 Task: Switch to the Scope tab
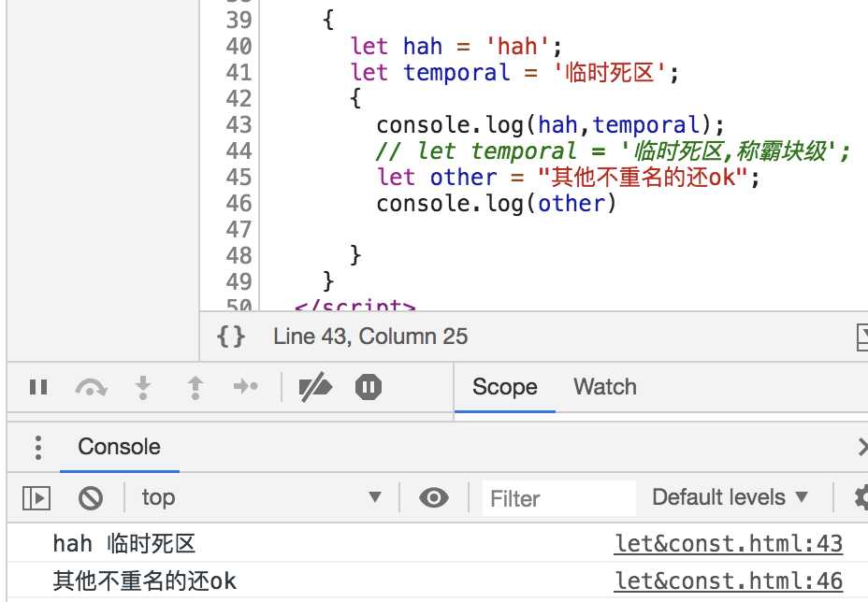pos(505,387)
